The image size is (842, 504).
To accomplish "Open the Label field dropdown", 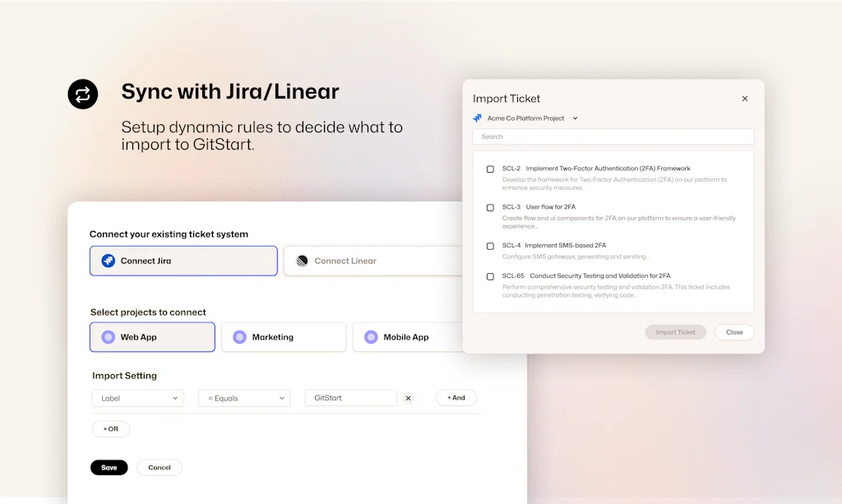I will [137, 397].
